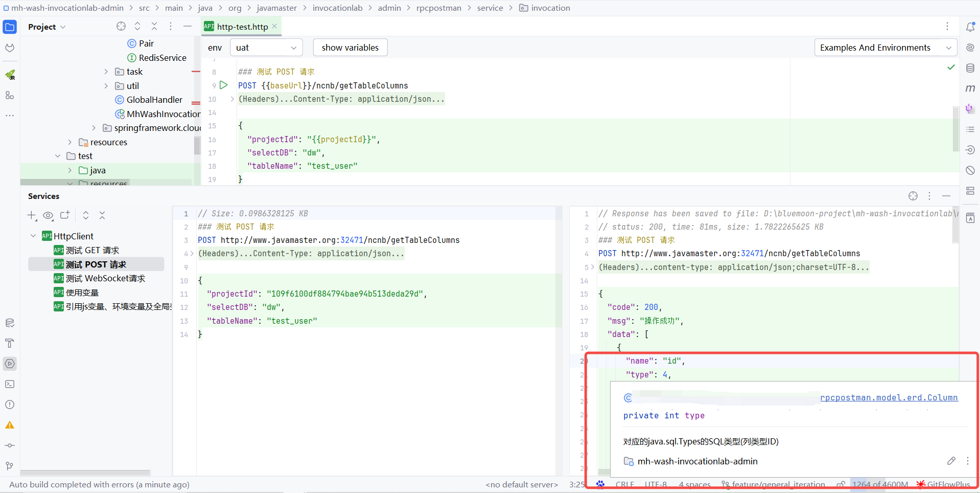Toggle the Services tool window button

click(10, 364)
